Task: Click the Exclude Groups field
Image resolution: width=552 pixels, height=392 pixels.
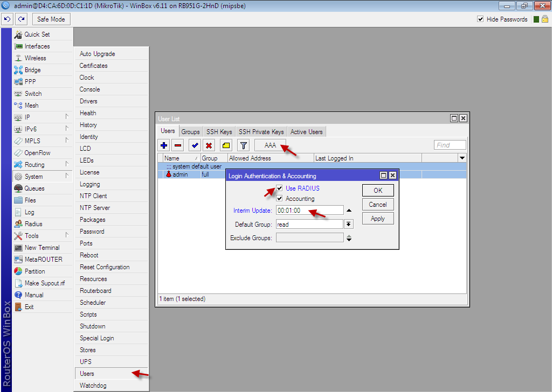Action: coord(309,238)
